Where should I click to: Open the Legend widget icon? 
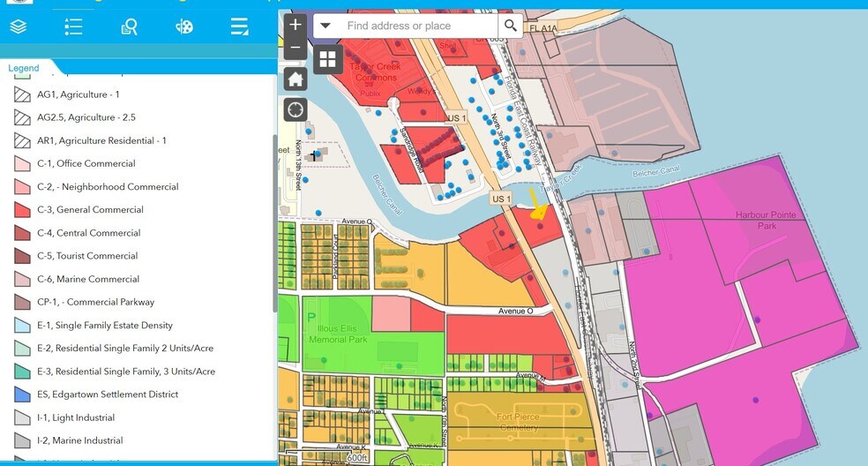click(x=73, y=27)
